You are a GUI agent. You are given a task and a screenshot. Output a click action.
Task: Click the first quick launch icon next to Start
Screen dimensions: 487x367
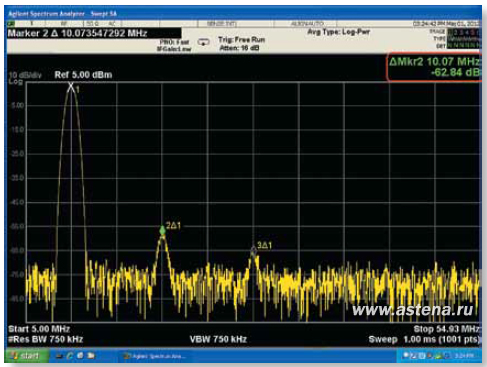click(x=59, y=356)
